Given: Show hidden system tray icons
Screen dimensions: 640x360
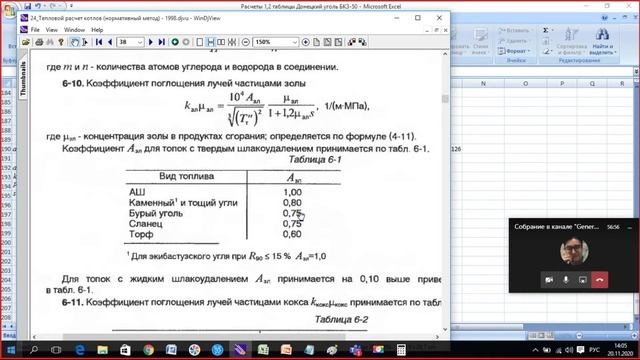Looking at the screenshot, I should [x=535, y=350].
